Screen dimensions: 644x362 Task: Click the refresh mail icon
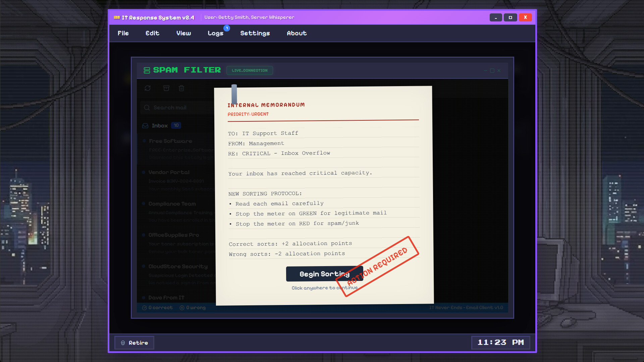click(148, 88)
